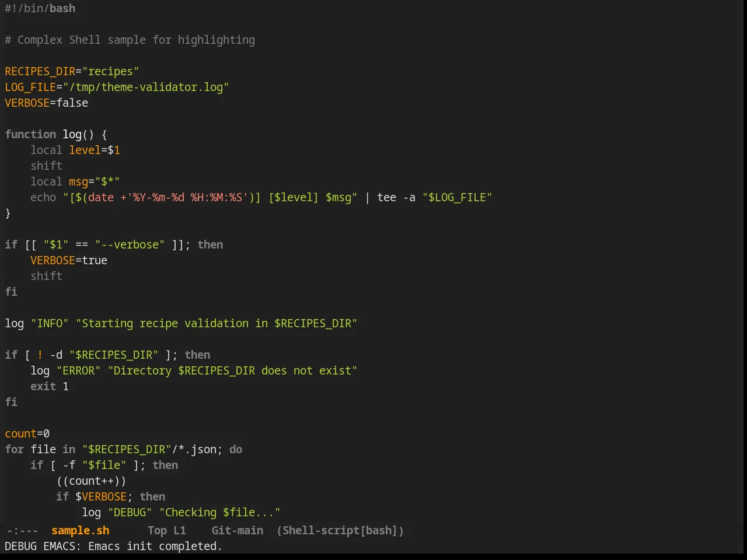Click the L1 line number indicator

click(179, 531)
